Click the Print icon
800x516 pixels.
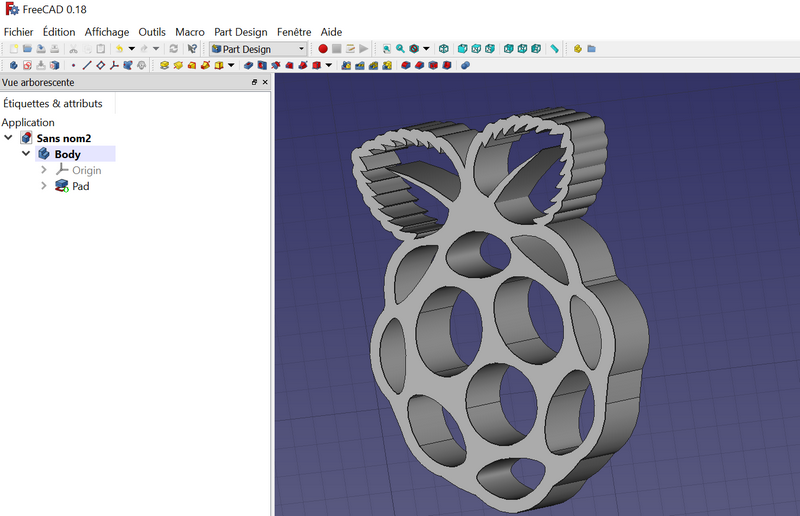[x=55, y=49]
